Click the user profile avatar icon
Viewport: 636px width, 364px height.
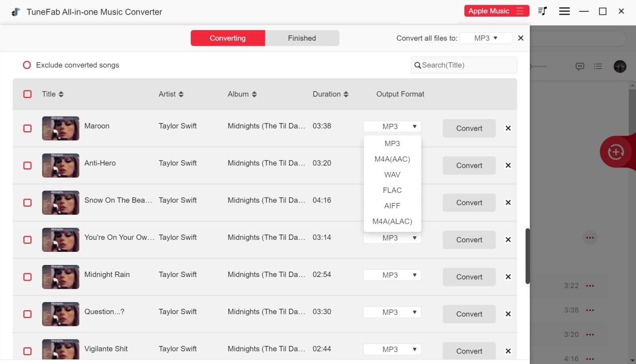click(x=619, y=66)
